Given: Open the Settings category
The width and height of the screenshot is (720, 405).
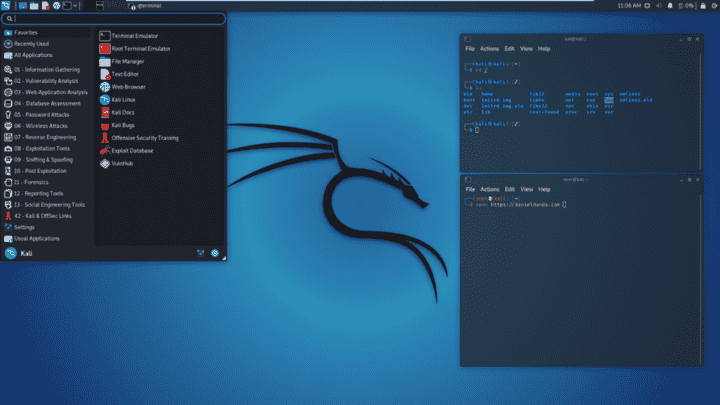Looking at the screenshot, I should [46, 227].
